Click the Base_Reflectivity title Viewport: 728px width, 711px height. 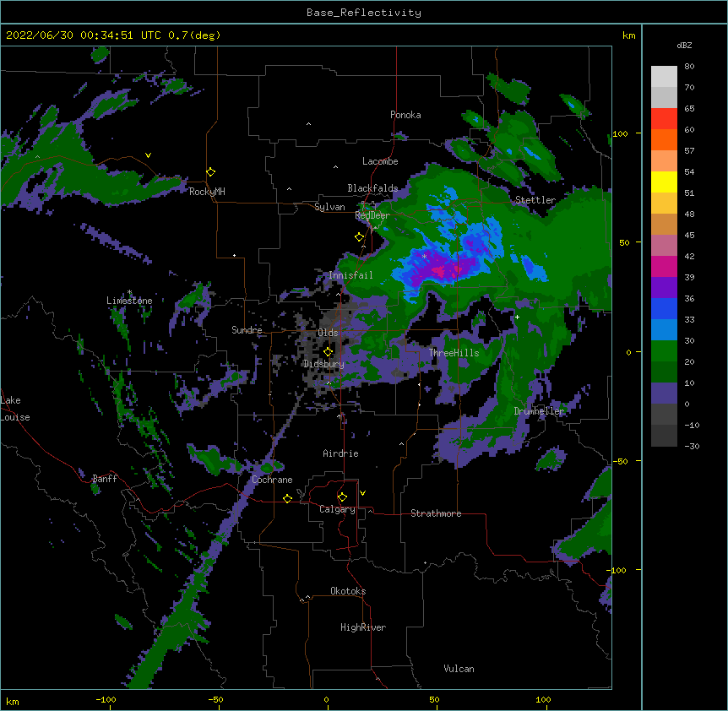coord(364,13)
